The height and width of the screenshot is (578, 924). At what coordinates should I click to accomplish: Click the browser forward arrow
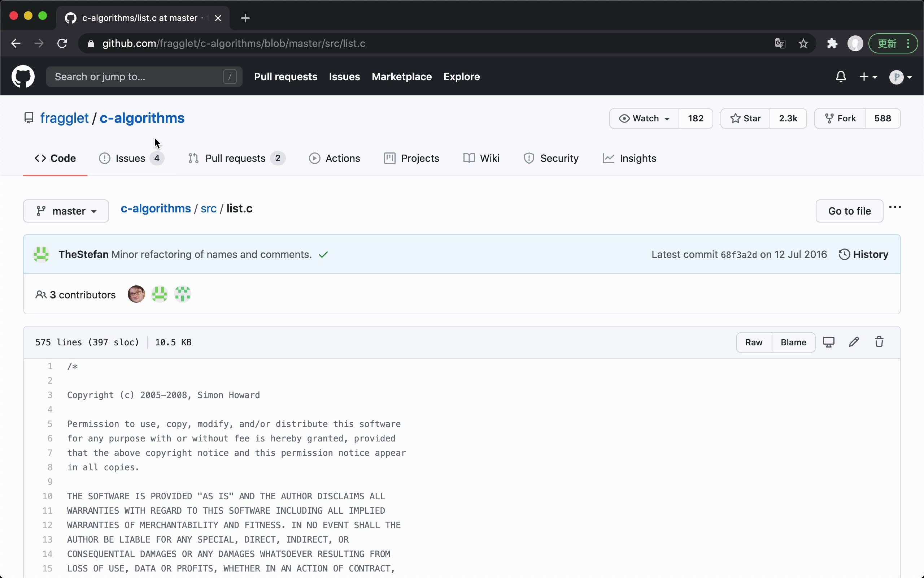click(x=39, y=43)
